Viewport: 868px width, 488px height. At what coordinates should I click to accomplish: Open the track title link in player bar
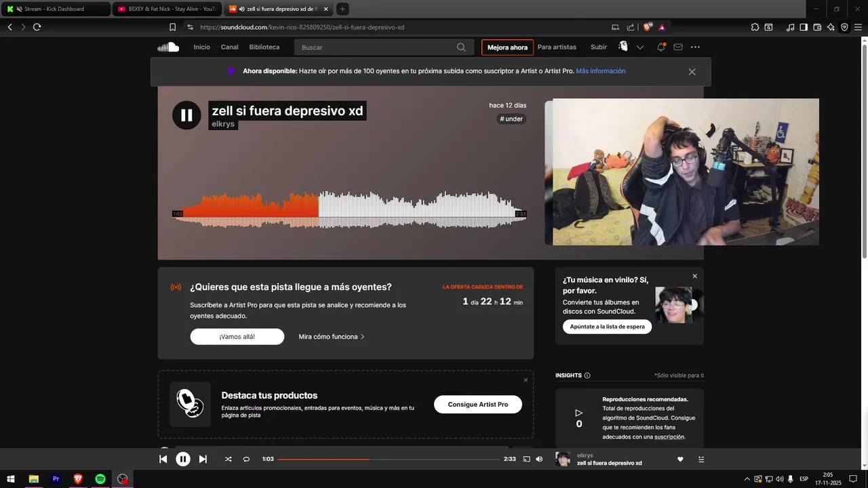tap(609, 463)
